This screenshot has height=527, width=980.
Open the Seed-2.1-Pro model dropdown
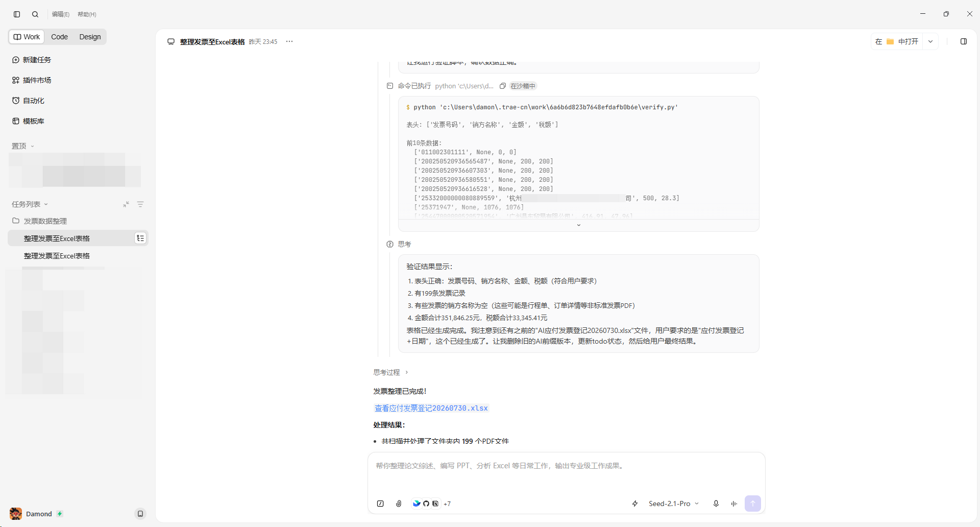click(673, 504)
